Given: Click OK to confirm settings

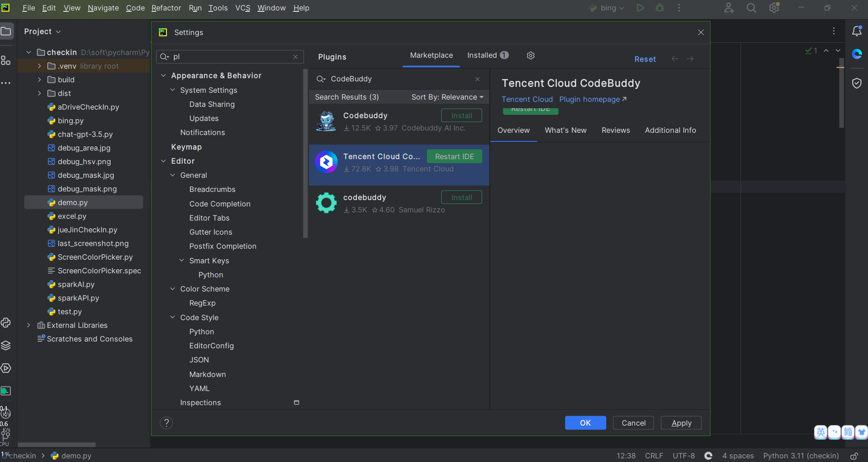Looking at the screenshot, I should coord(585,423).
